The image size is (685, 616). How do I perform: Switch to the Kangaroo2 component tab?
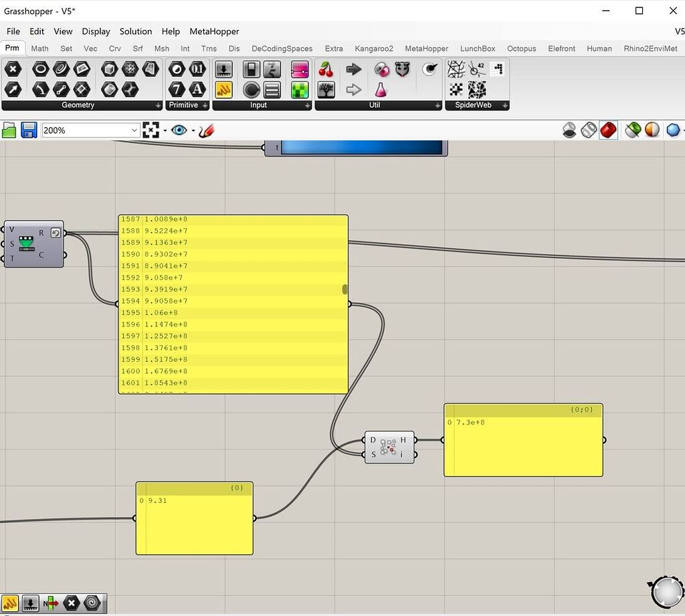point(374,48)
